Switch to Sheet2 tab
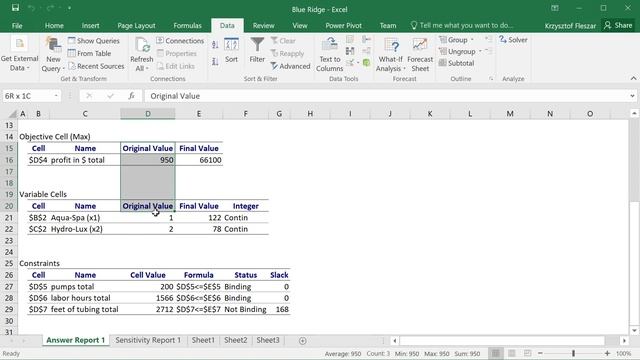 (236, 340)
